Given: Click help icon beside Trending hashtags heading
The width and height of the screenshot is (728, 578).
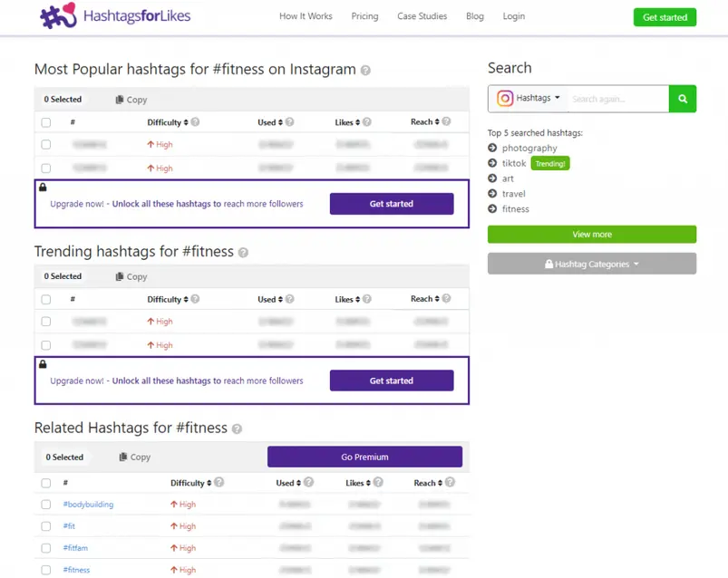Looking at the screenshot, I should [x=243, y=253].
